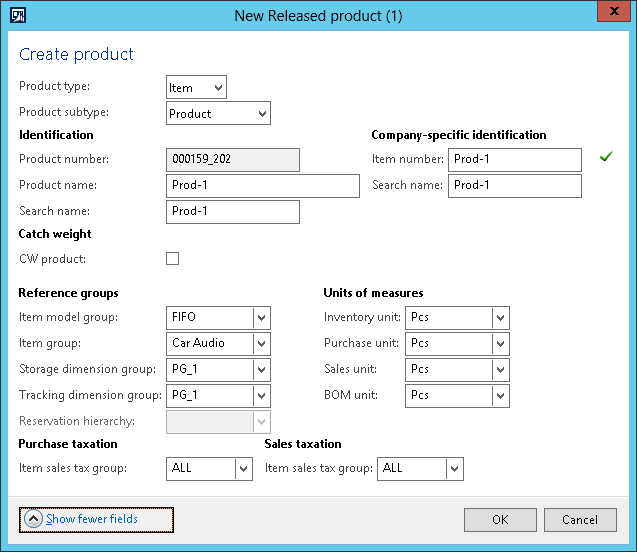Close the New Released product dialog

(x=611, y=13)
